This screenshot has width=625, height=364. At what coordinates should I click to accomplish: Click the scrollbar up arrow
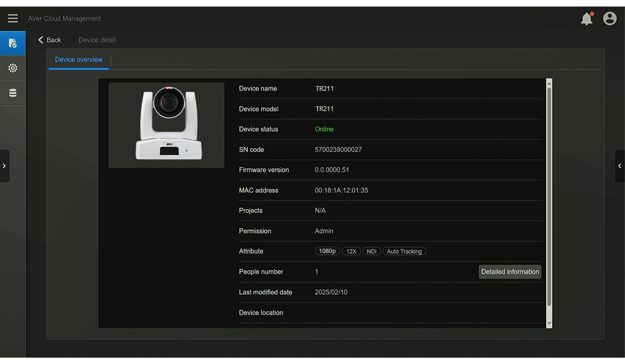pyautogui.click(x=549, y=82)
